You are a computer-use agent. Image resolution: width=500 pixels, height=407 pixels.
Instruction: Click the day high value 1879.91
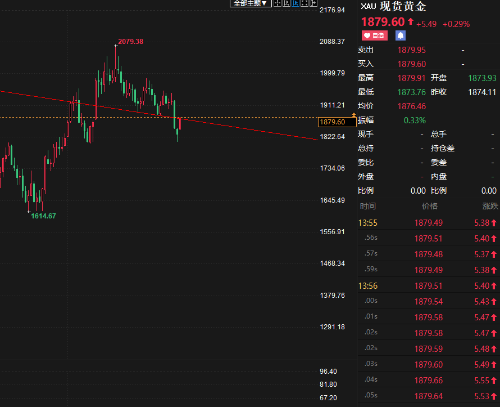click(412, 78)
